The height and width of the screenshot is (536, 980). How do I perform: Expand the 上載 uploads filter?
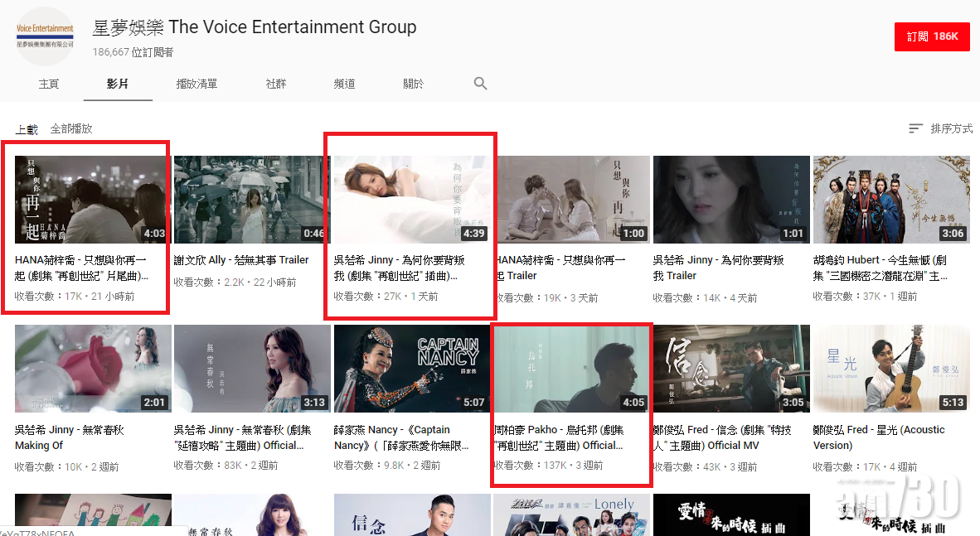(x=27, y=129)
